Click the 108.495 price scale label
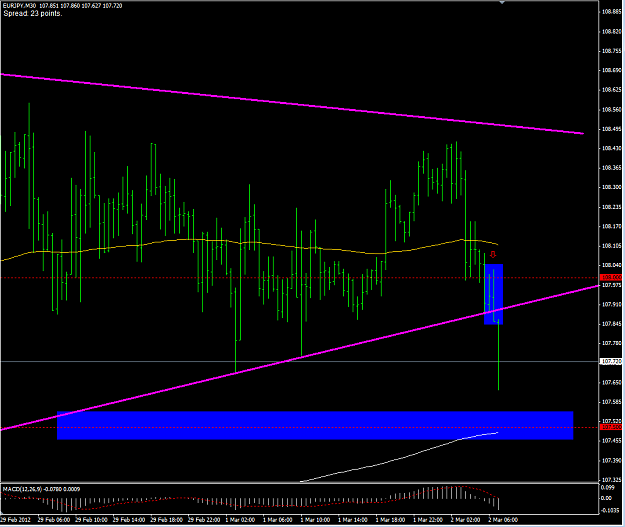 pos(611,129)
